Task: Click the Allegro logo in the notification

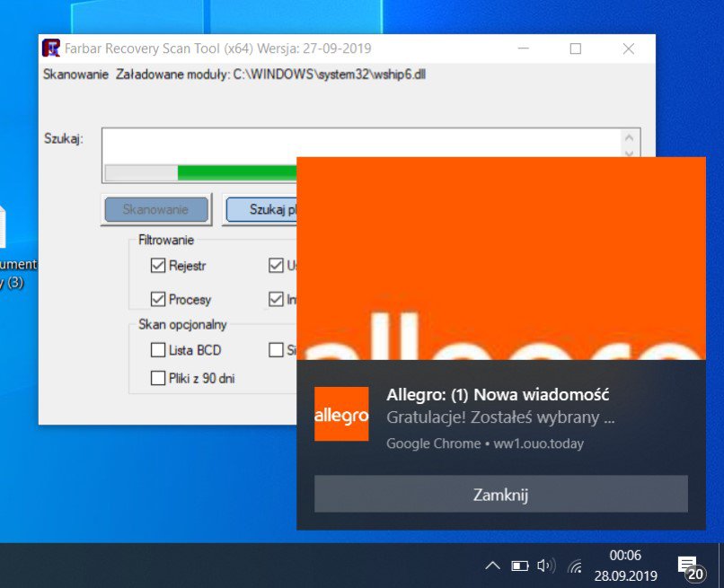Action: (341, 414)
